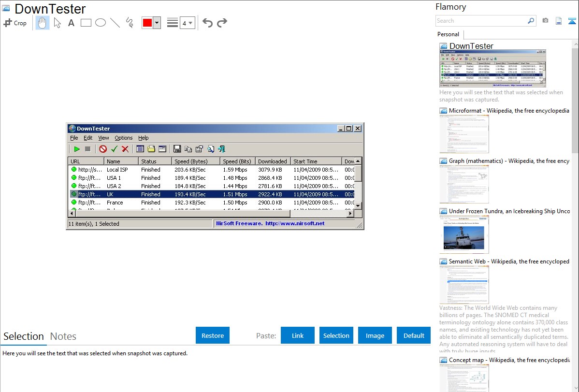This screenshot has height=392, width=579.
Task: Click into the Flamory Search field
Action: pos(480,21)
